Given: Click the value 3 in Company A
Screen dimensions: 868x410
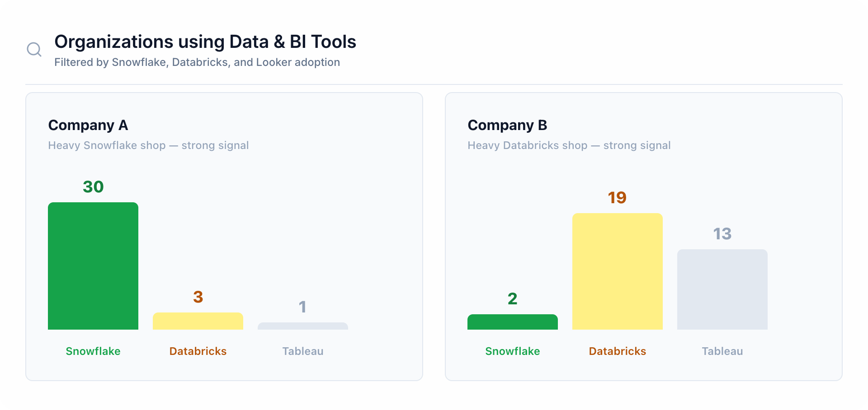Looking at the screenshot, I should 198,297.
